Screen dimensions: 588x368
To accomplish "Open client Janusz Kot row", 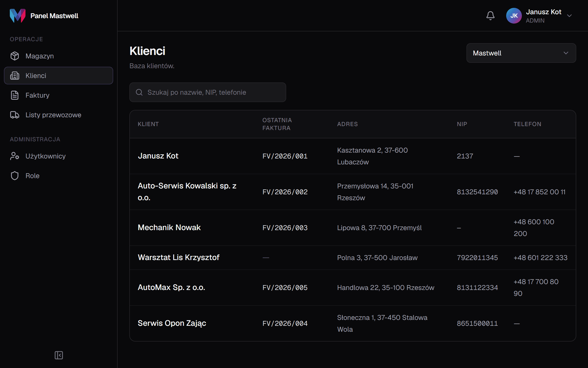I will 353,156.
